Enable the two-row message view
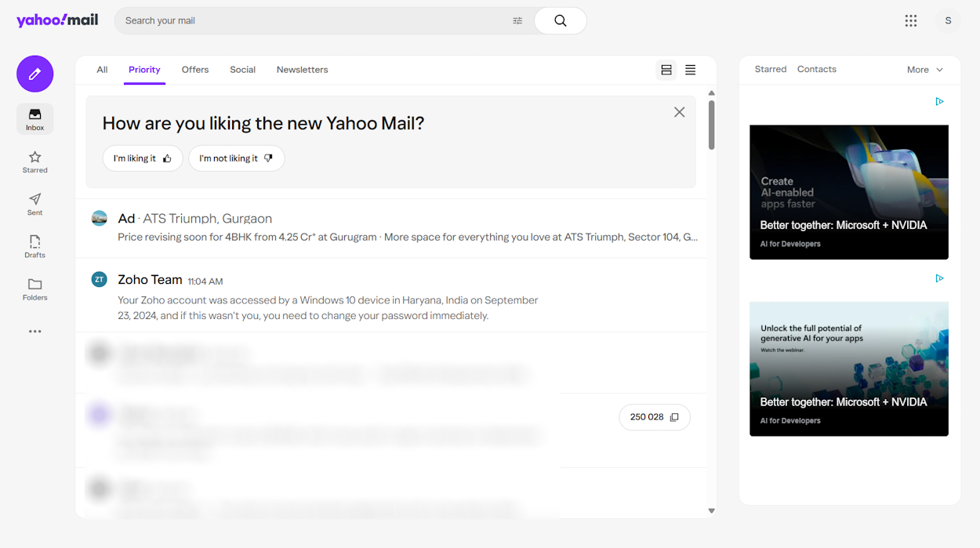980x548 pixels. tap(666, 70)
